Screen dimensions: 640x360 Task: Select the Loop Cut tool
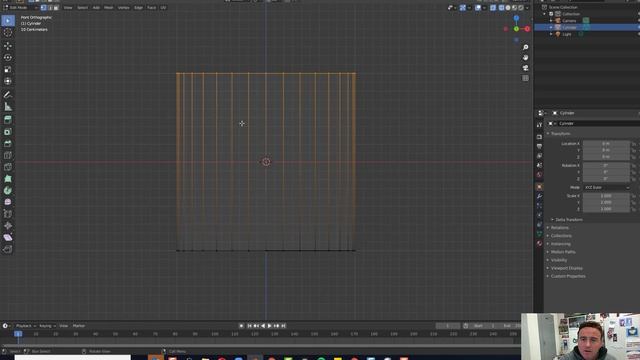coord(8,156)
